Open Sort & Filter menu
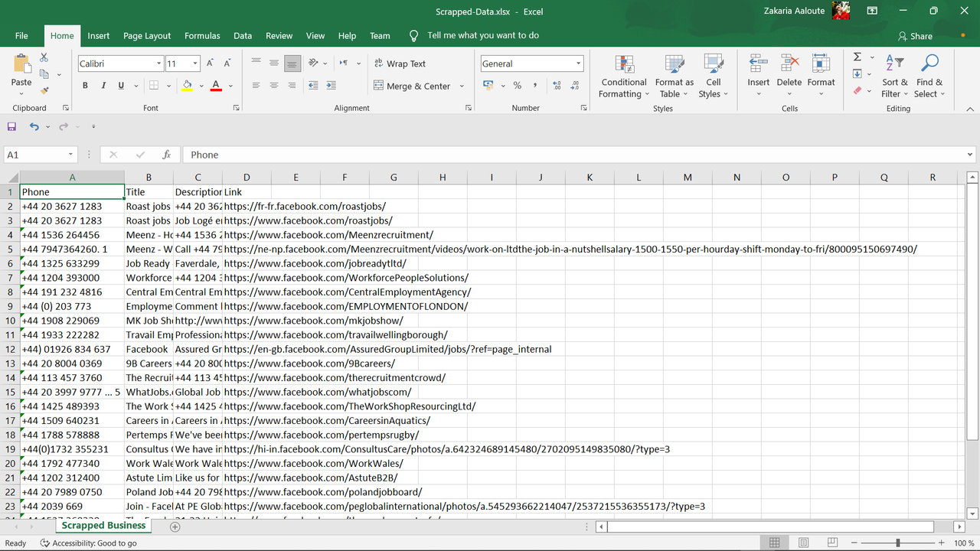Viewport: 980px width, 551px height. pyautogui.click(x=895, y=77)
